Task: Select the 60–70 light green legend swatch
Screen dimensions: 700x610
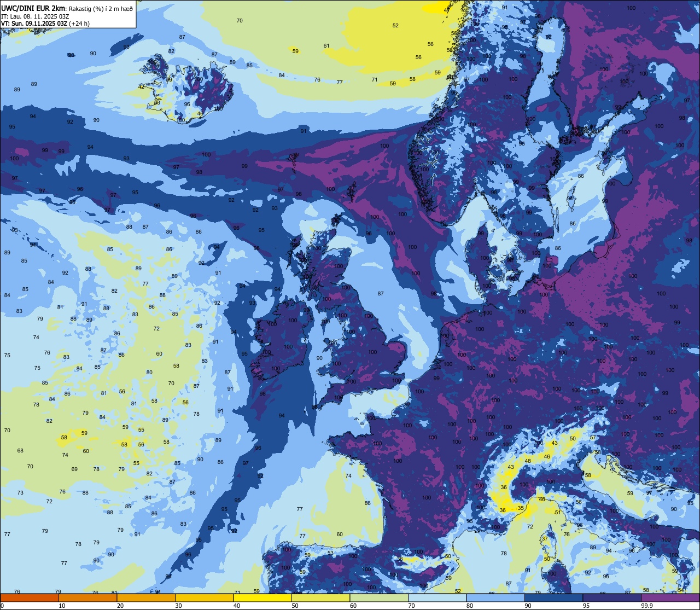Action: 379,597
